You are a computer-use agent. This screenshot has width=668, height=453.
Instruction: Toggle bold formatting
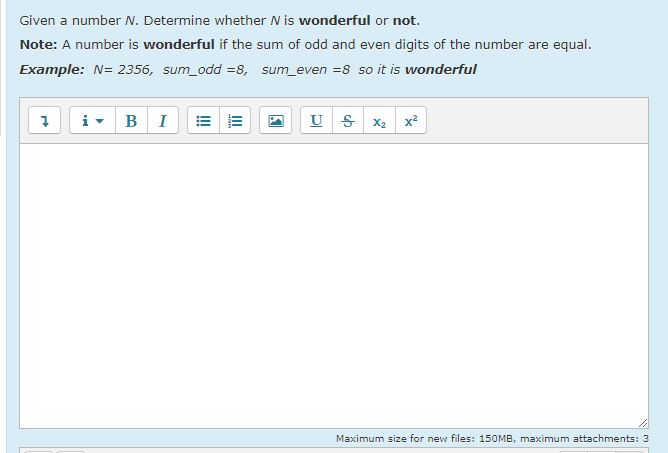(131, 121)
